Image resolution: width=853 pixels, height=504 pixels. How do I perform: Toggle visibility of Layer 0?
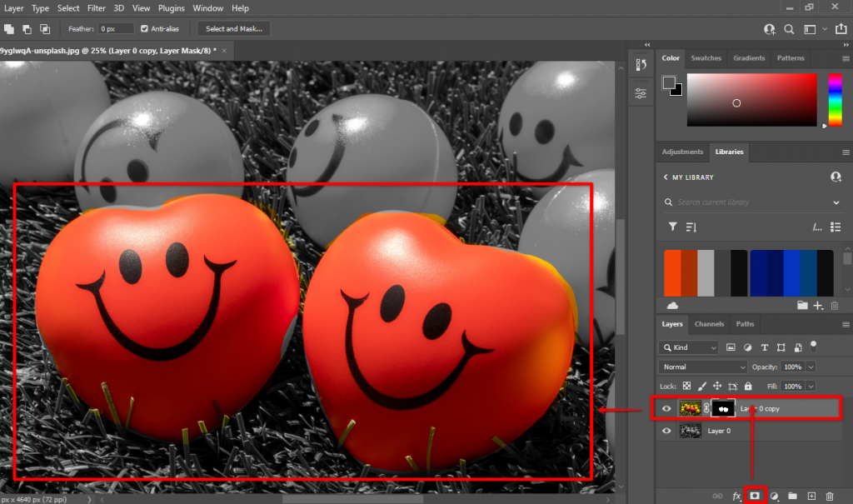[x=666, y=431]
